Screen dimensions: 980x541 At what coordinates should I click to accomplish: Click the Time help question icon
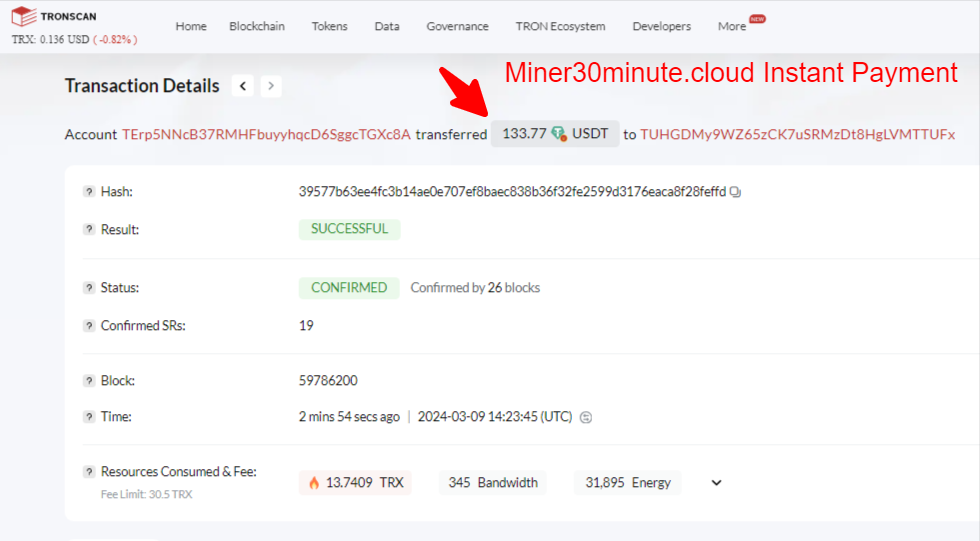(x=89, y=417)
